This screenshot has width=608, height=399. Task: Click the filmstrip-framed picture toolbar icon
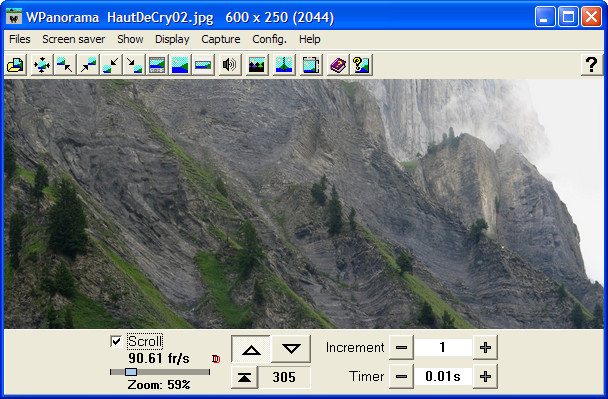(x=157, y=65)
